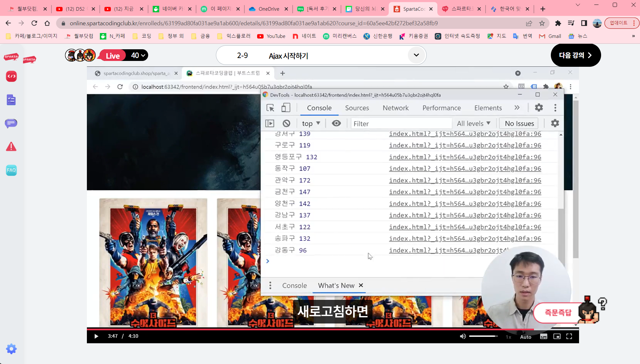Open the top JavaScript context dropdown
The width and height of the screenshot is (640, 364).
click(x=311, y=123)
